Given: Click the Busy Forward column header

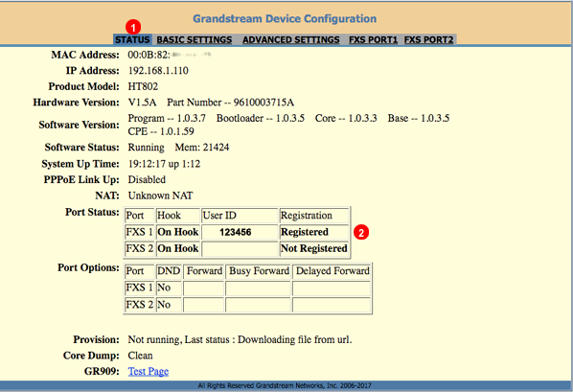Looking at the screenshot, I should pyautogui.click(x=259, y=271).
